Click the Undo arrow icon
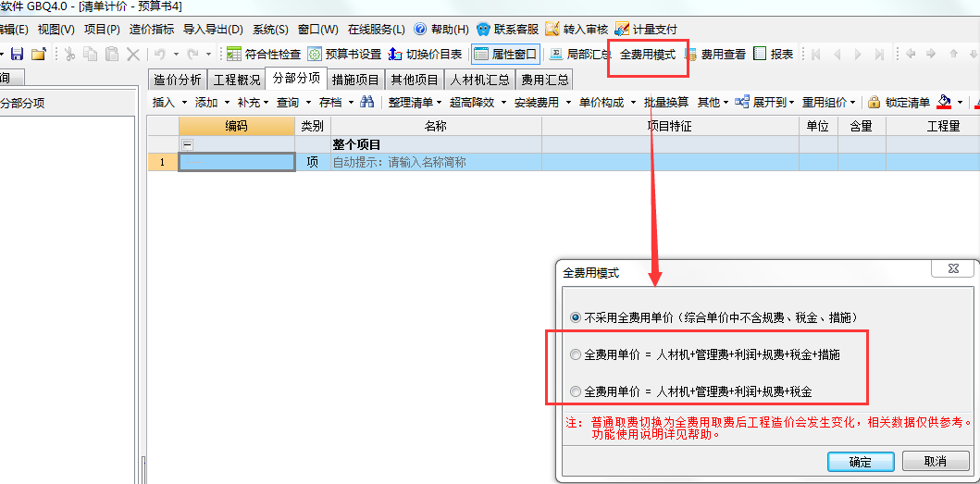 (160, 55)
